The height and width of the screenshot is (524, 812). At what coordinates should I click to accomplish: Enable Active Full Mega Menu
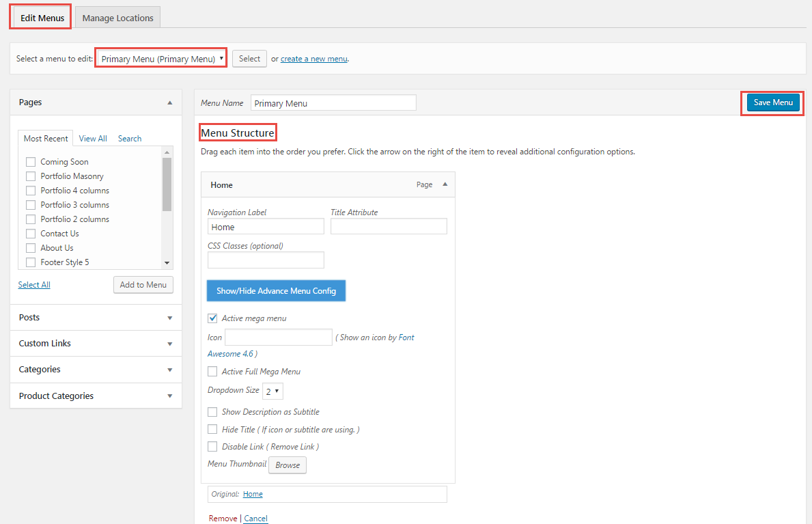pyautogui.click(x=212, y=371)
